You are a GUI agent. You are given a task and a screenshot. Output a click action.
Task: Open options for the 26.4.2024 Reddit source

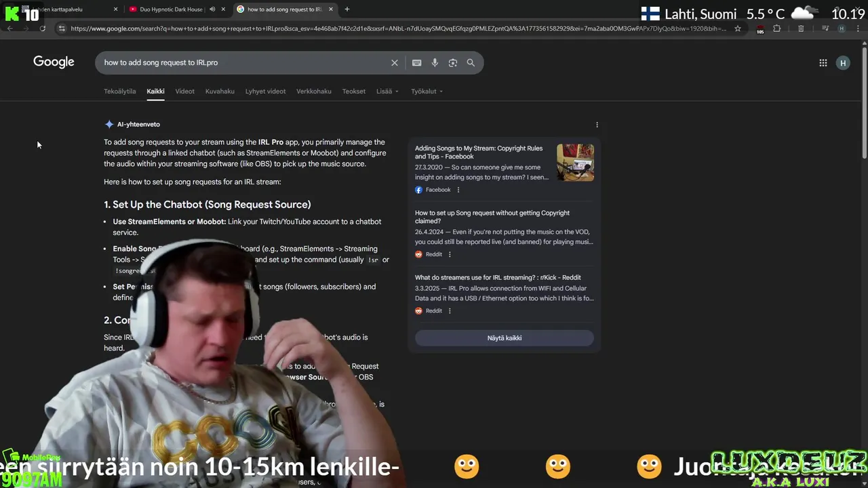[x=449, y=254]
